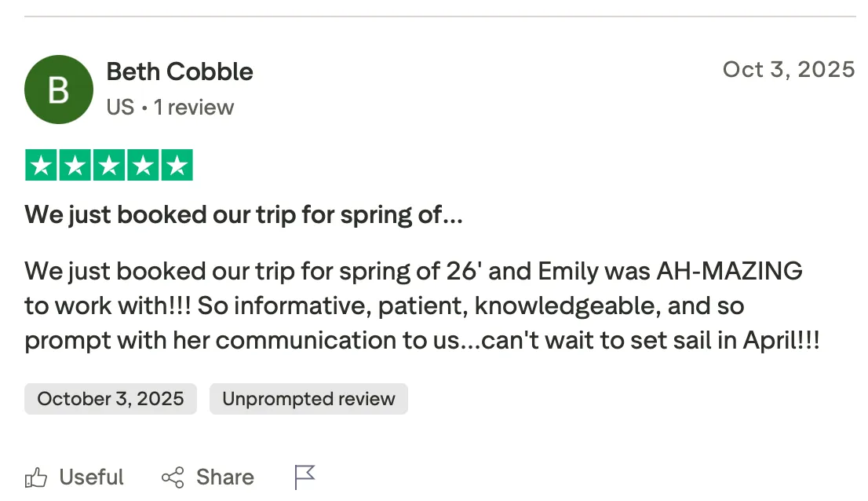Flag this review with the flag icon

pyautogui.click(x=305, y=477)
